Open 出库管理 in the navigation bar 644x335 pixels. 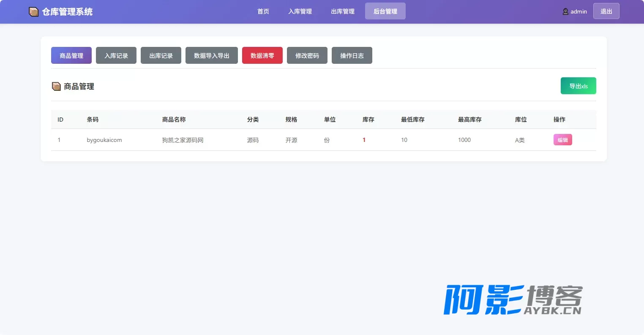coord(343,11)
